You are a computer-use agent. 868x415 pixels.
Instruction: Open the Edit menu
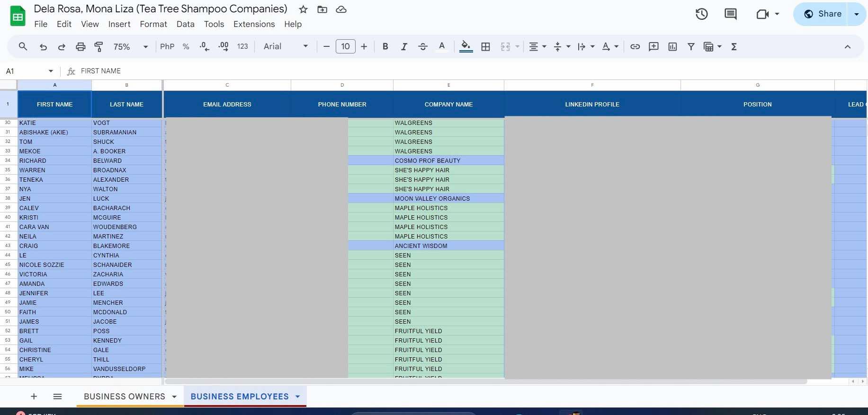(x=64, y=24)
